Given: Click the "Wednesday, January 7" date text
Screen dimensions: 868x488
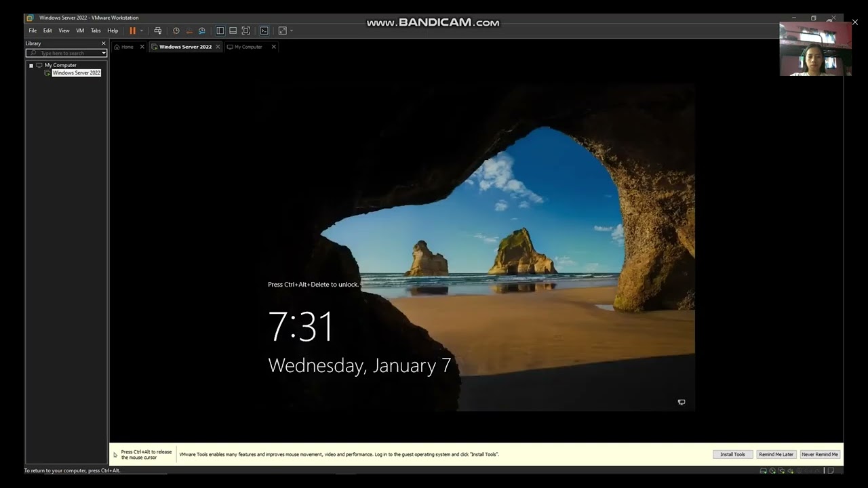Looking at the screenshot, I should [359, 366].
